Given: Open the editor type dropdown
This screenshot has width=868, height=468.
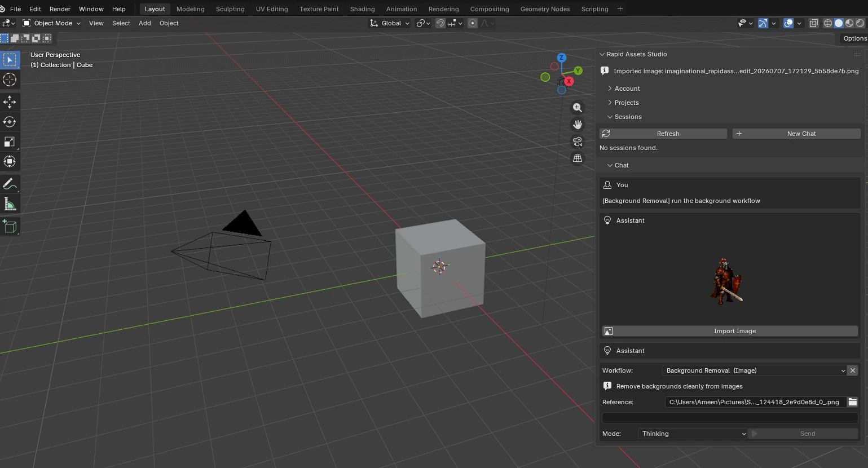Looking at the screenshot, I should tap(8, 23).
